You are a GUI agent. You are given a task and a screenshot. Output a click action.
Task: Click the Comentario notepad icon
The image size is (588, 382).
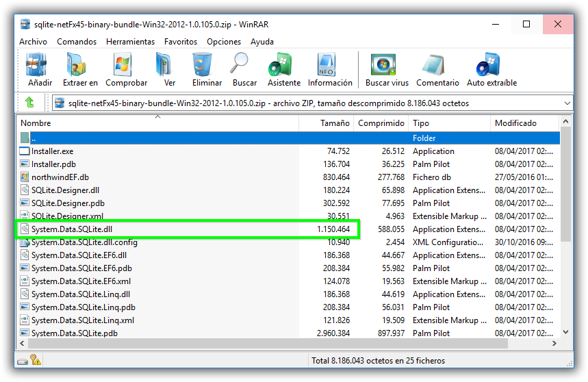click(x=433, y=64)
